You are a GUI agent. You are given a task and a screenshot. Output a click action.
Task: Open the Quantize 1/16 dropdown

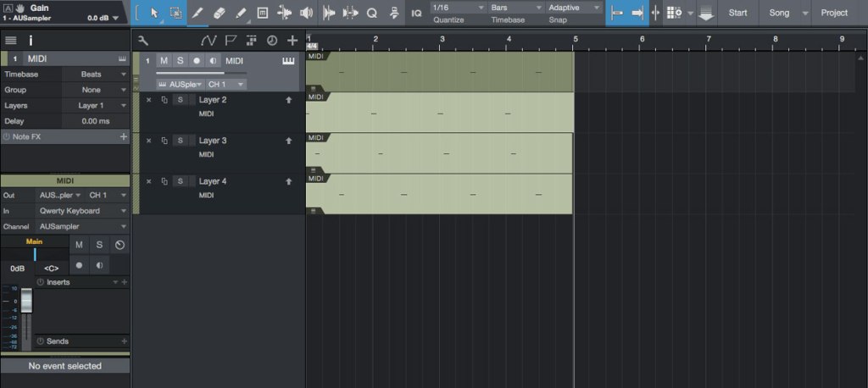pos(458,8)
